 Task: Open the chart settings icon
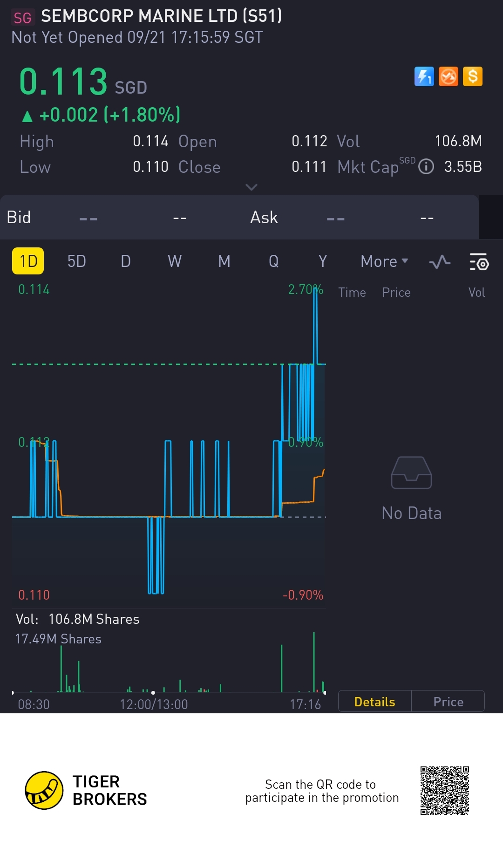[x=478, y=262]
